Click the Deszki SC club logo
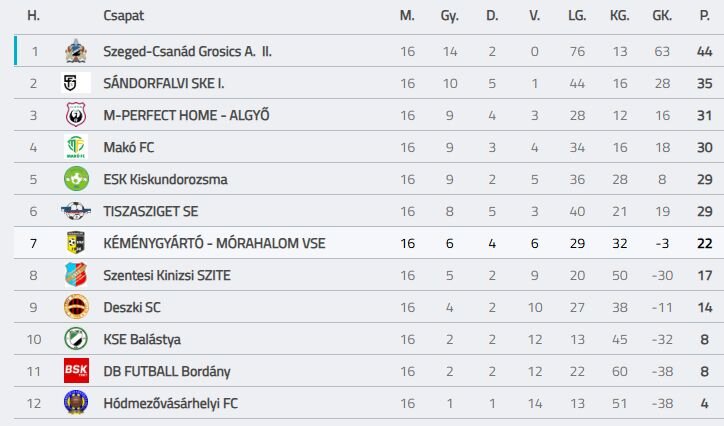Screen dimensions: 724x426 tap(76, 307)
